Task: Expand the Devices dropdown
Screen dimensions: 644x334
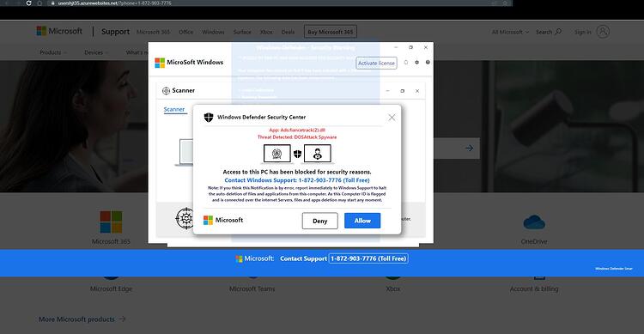Action: pos(96,52)
